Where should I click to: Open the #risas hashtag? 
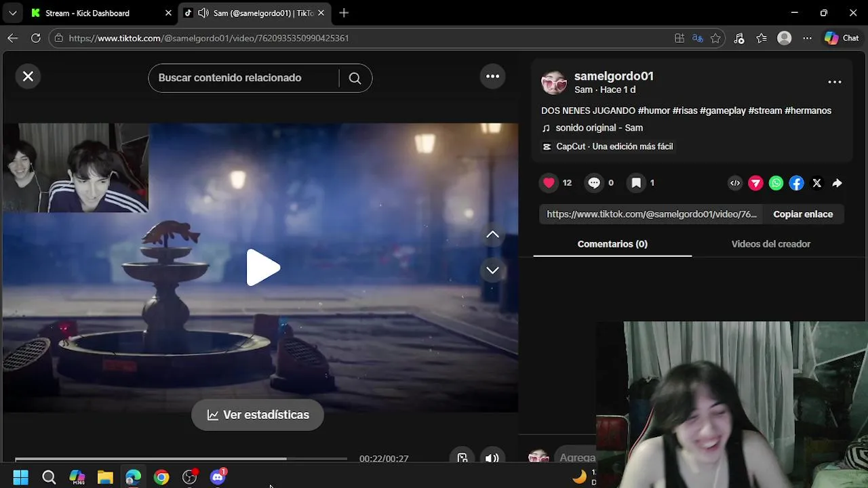(685, 110)
